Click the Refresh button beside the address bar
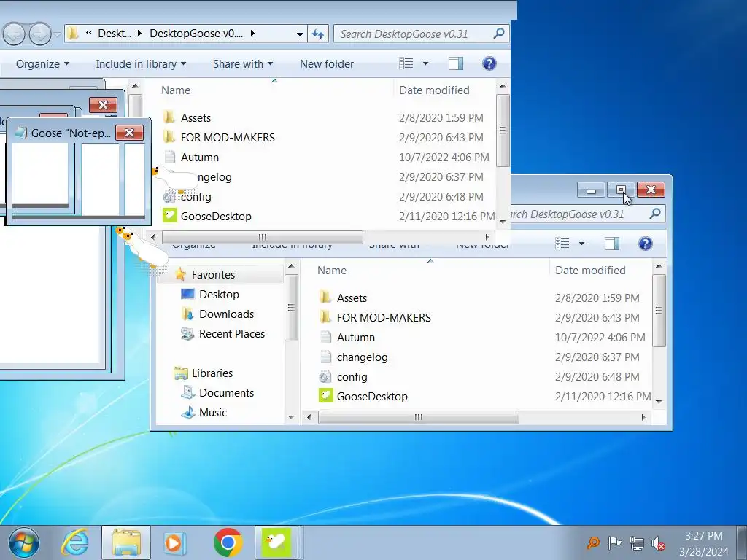This screenshot has height=560, width=747. pyautogui.click(x=318, y=34)
